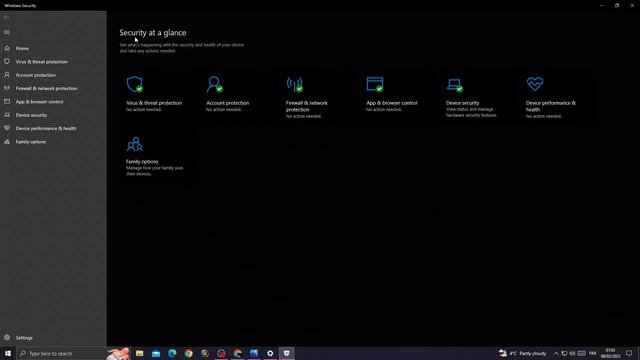Launch Microsoft Edge from the taskbar
Screen dimensions: 640x360
pyautogui.click(x=172, y=353)
